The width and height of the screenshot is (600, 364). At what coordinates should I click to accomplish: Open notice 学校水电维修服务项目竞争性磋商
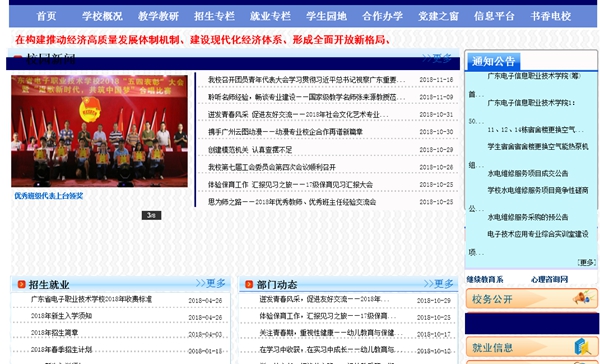point(538,190)
